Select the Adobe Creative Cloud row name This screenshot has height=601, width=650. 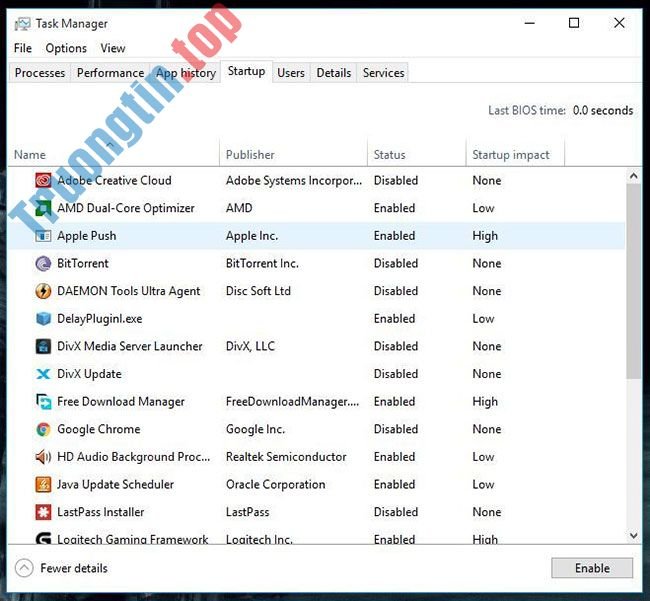[114, 181]
